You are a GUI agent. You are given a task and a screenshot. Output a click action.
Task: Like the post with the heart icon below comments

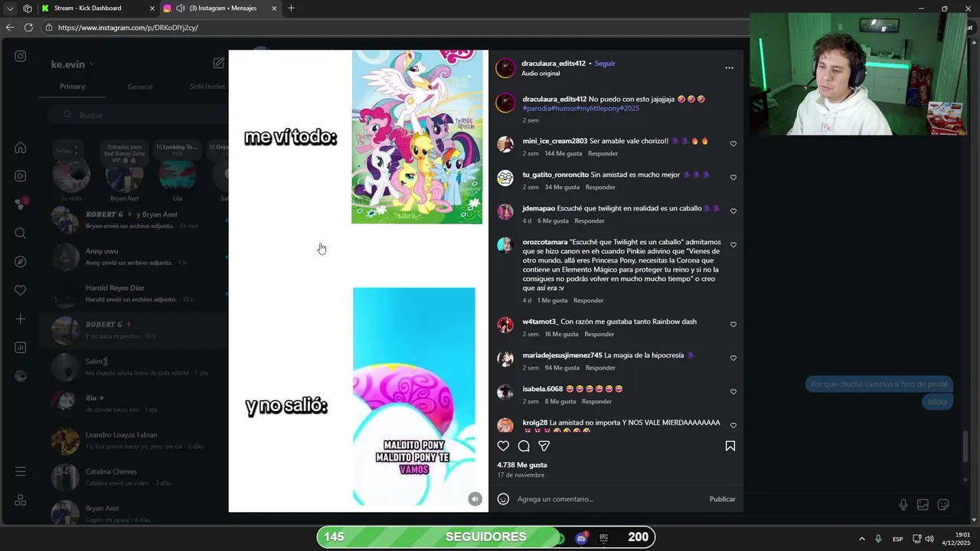click(x=503, y=446)
